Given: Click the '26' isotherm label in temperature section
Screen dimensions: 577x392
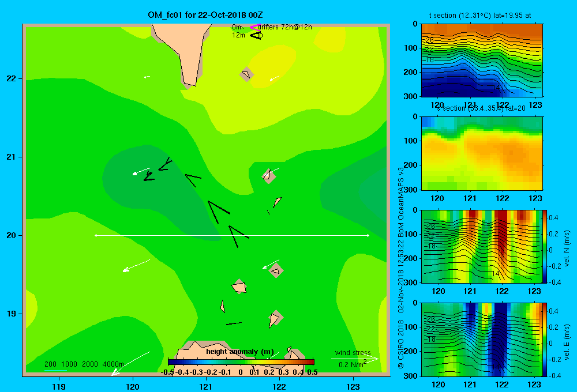Looking at the screenshot, I should [430, 40].
